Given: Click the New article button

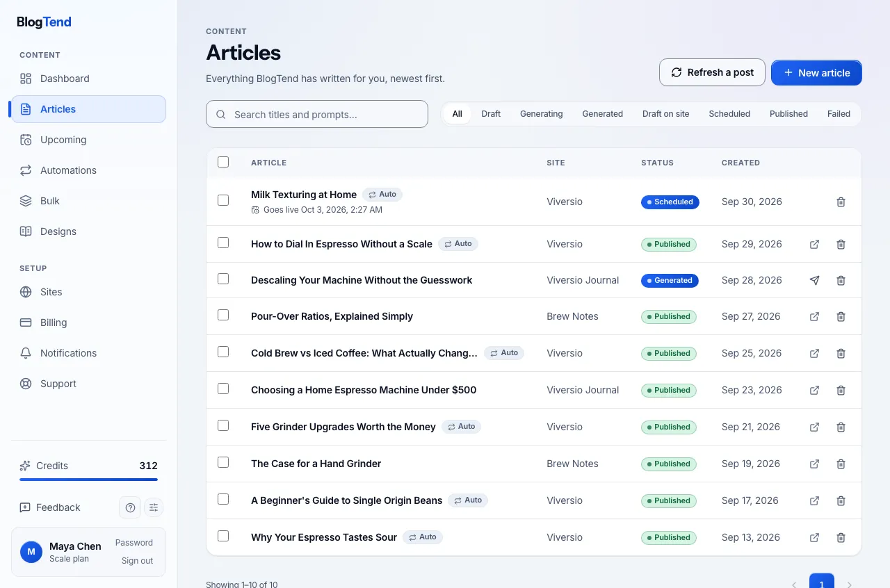Looking at the screenshot, I should [816, 72].
